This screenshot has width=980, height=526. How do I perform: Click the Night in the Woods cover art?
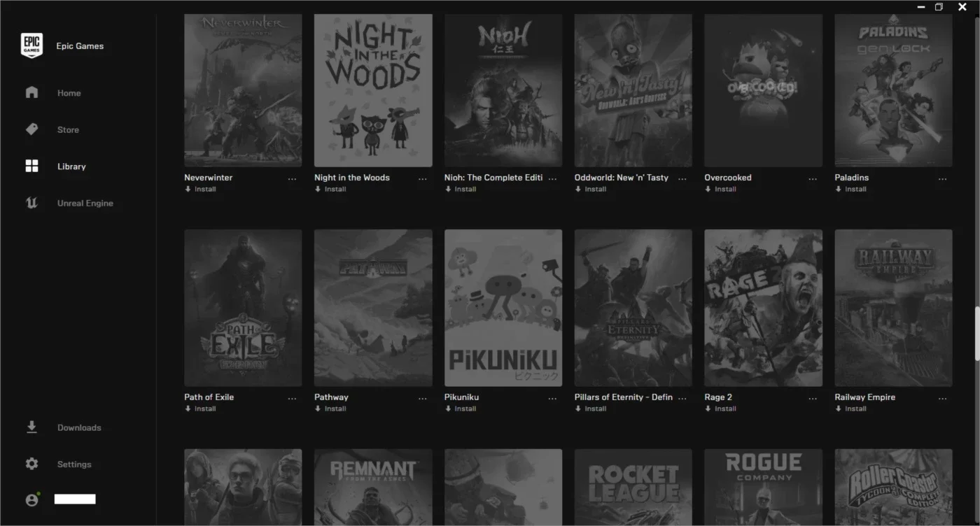(x=373, y=90)
